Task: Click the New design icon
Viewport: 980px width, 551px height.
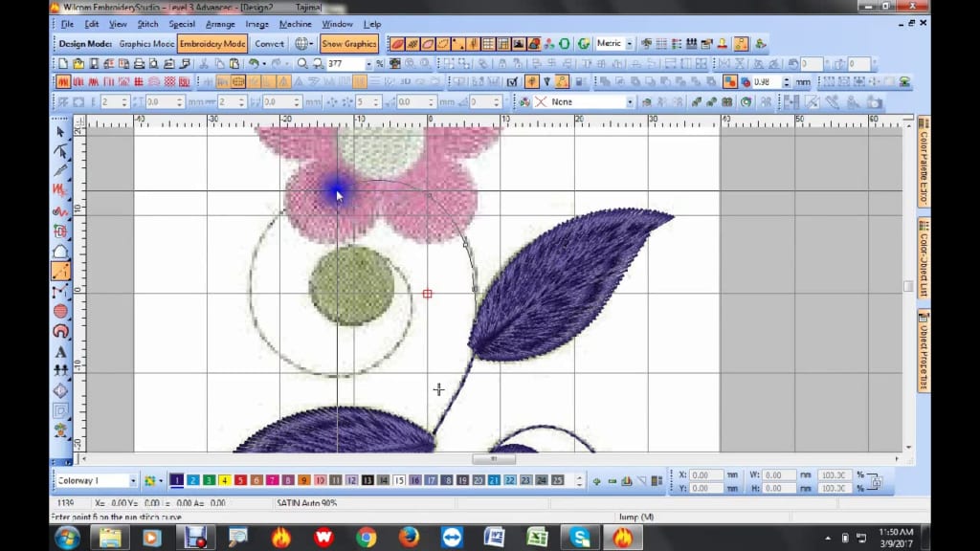Action: pos(63,64)
